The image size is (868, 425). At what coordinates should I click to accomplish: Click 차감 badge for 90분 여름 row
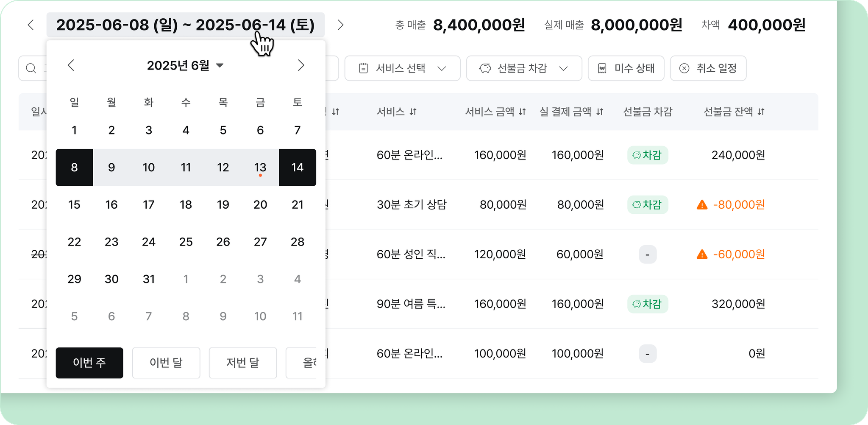click(648, 304)
